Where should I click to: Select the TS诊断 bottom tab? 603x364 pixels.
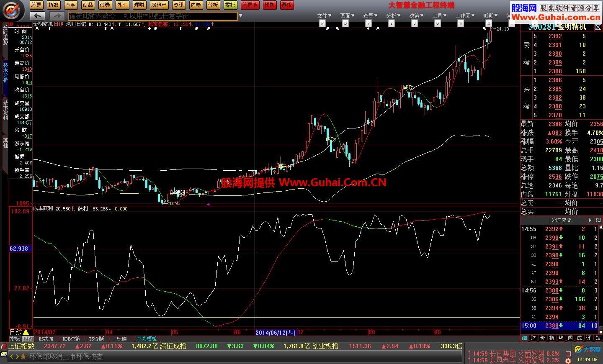coord(96,339)
